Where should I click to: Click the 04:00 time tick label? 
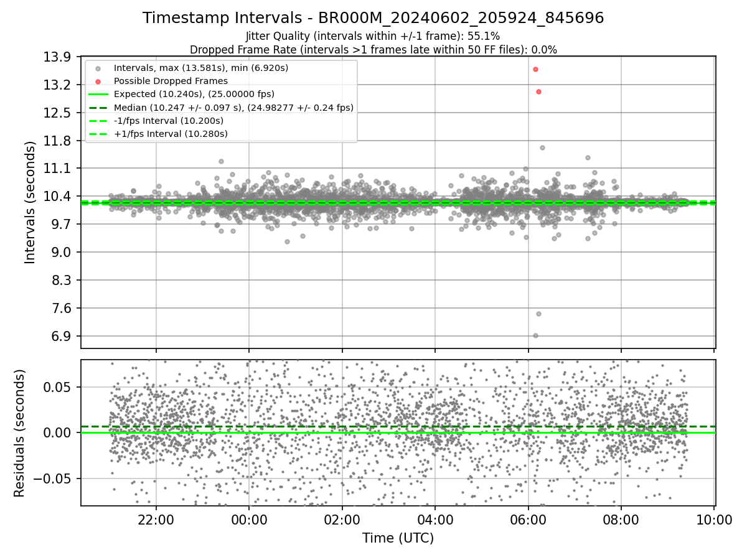click(x=435, y=519)
